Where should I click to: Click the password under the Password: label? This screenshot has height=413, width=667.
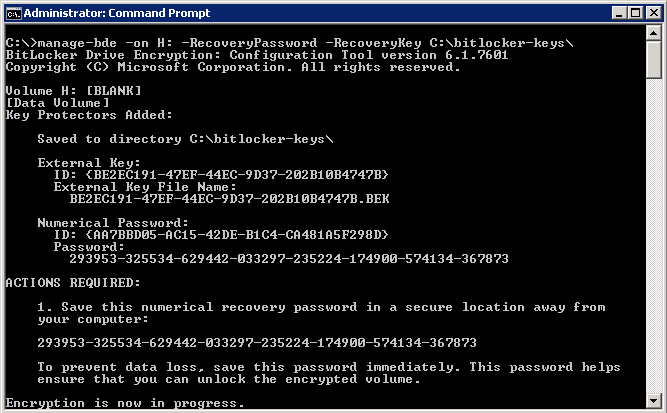click(x=289, y=259)
